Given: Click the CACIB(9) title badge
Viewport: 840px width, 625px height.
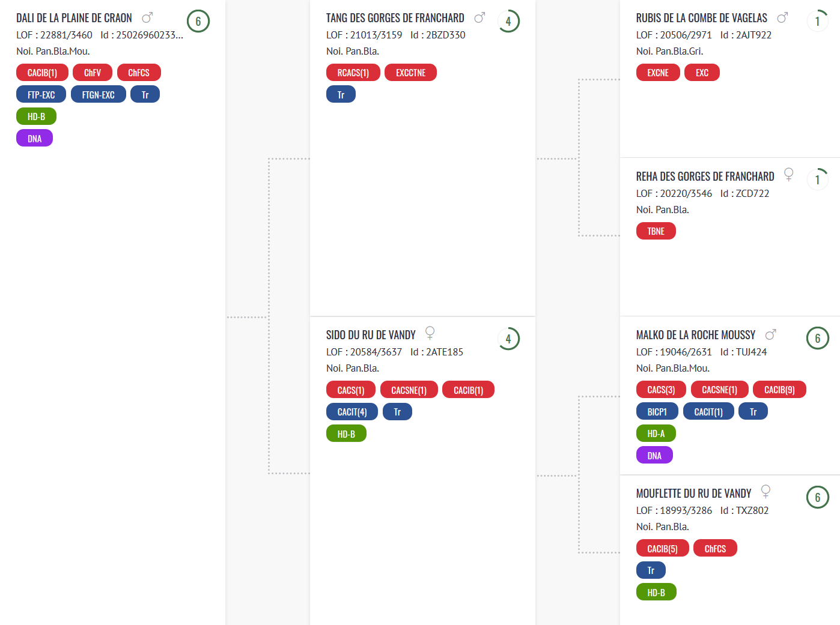Looking at the screenshot, I should point(779,390).
